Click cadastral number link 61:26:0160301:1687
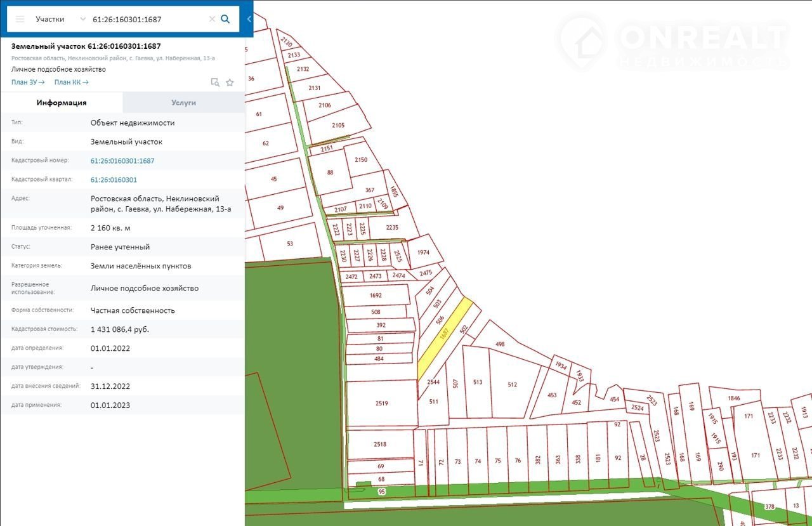 (x=122, y=161)
